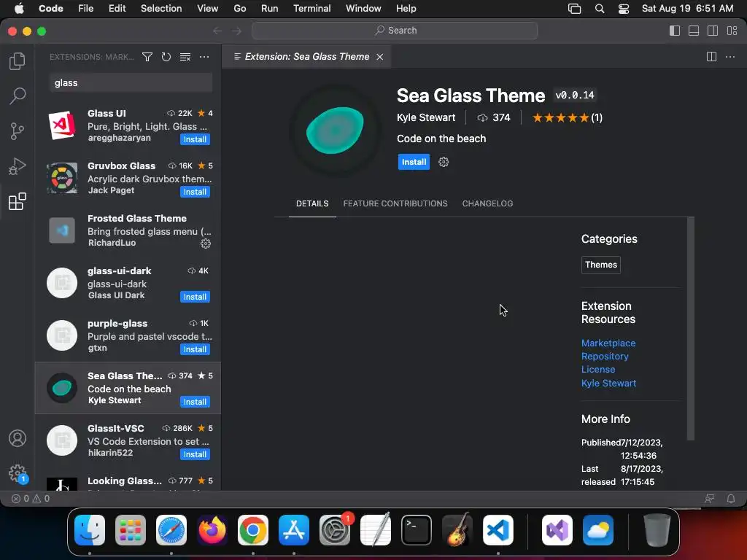Install Sea Glass Theme from details page

[414, 162]
